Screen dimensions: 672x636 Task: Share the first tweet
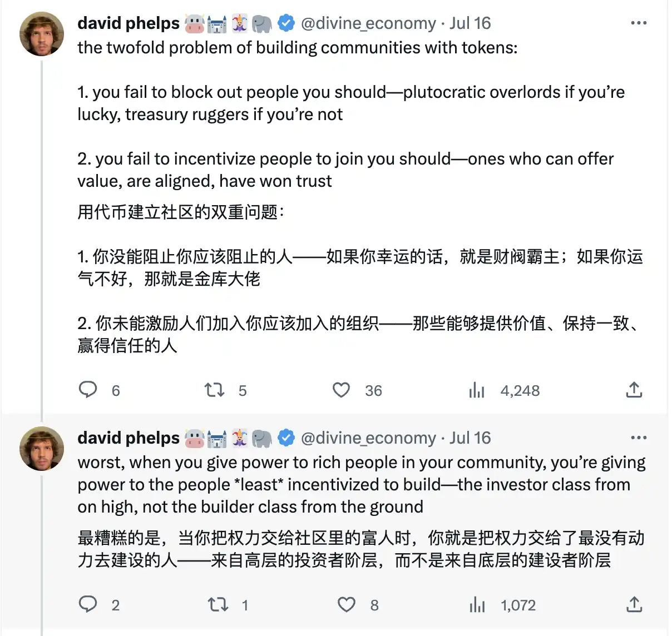pos(634,390)
